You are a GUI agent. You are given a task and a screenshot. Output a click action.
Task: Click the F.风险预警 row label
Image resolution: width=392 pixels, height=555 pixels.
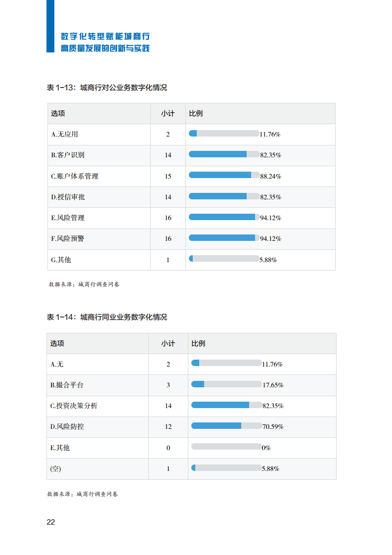coord(68,238)
